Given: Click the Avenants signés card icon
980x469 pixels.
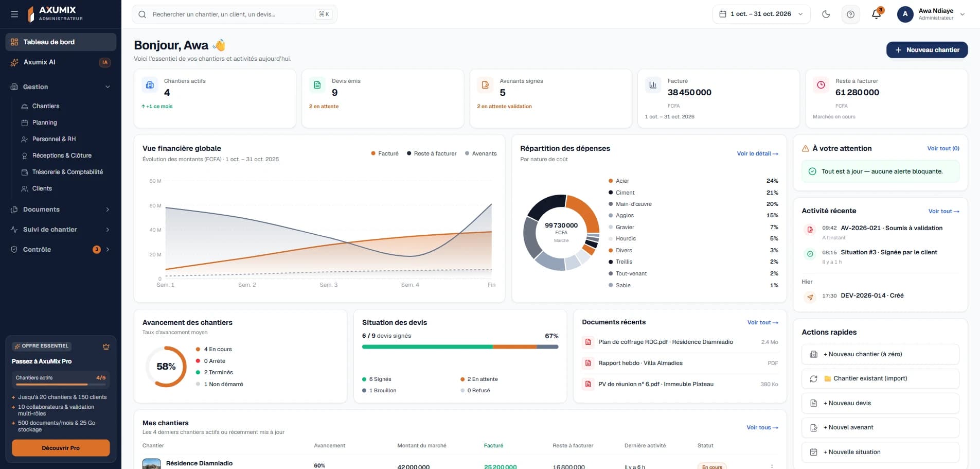Looking at the screenshot, I should [485, 85].
